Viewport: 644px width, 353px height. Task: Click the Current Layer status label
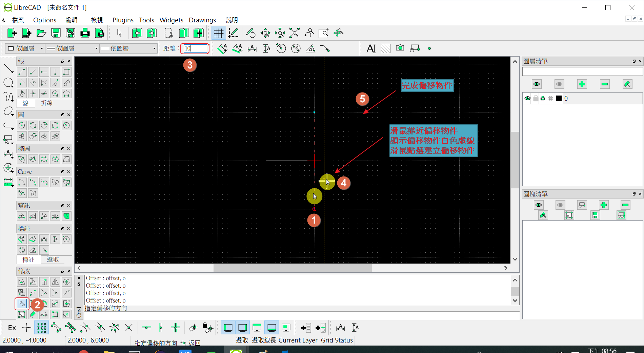pos(298,340)
